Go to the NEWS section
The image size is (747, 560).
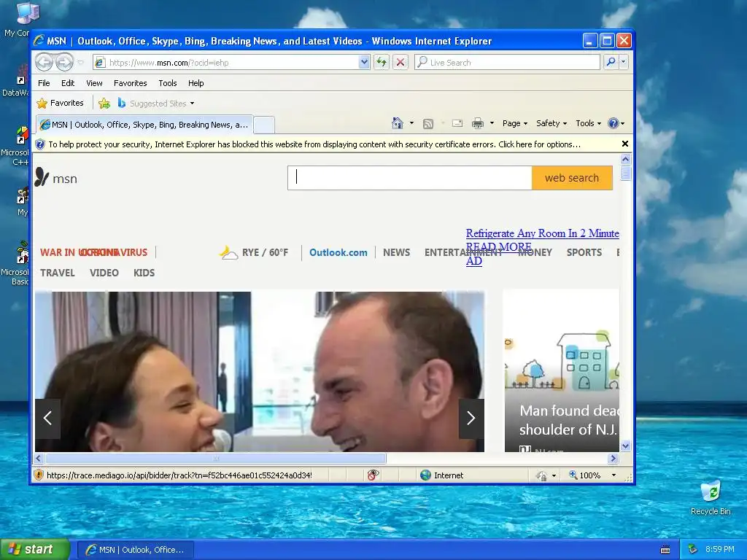tap(396, 252)
